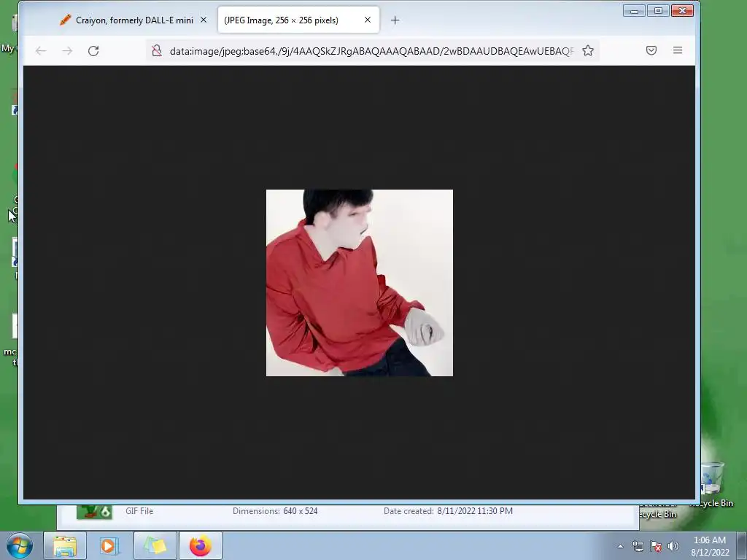Click the GIF File thumbnail in Explorer details pane

94,511
